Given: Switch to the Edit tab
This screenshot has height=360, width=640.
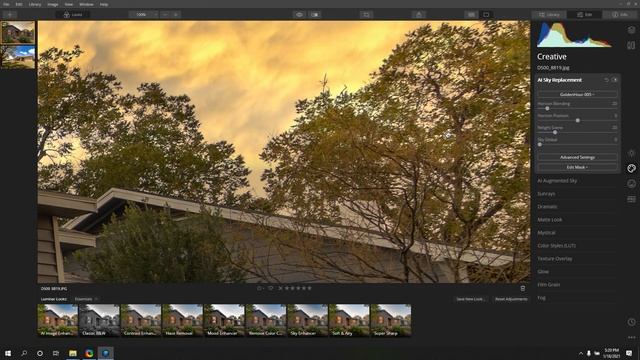Looking at the screenshot, I should point(584,15).
